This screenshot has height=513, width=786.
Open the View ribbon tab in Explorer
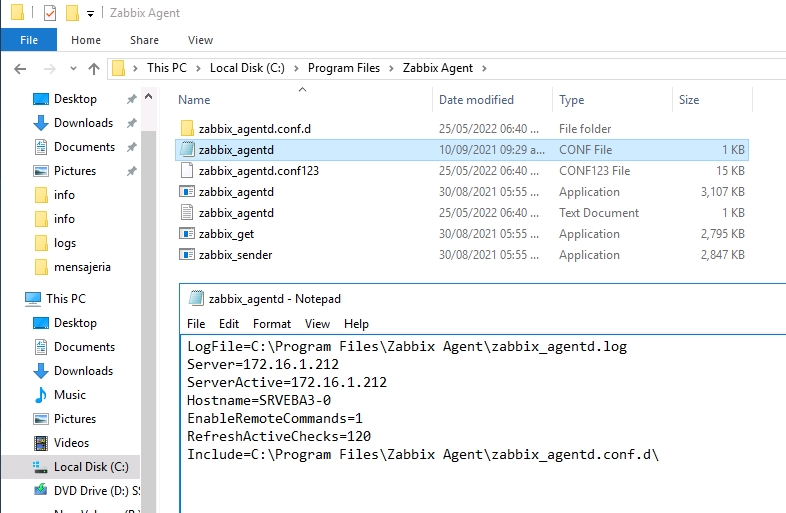201,40
